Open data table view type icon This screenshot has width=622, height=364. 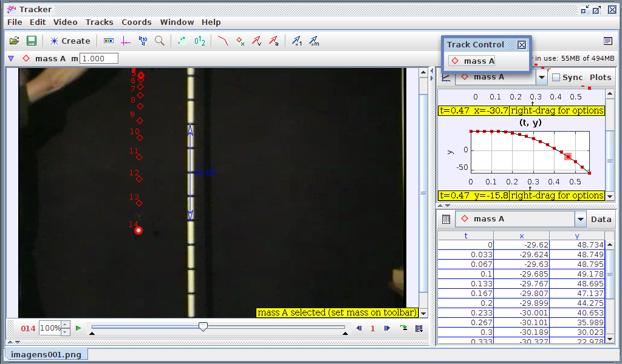coord(446,219)
